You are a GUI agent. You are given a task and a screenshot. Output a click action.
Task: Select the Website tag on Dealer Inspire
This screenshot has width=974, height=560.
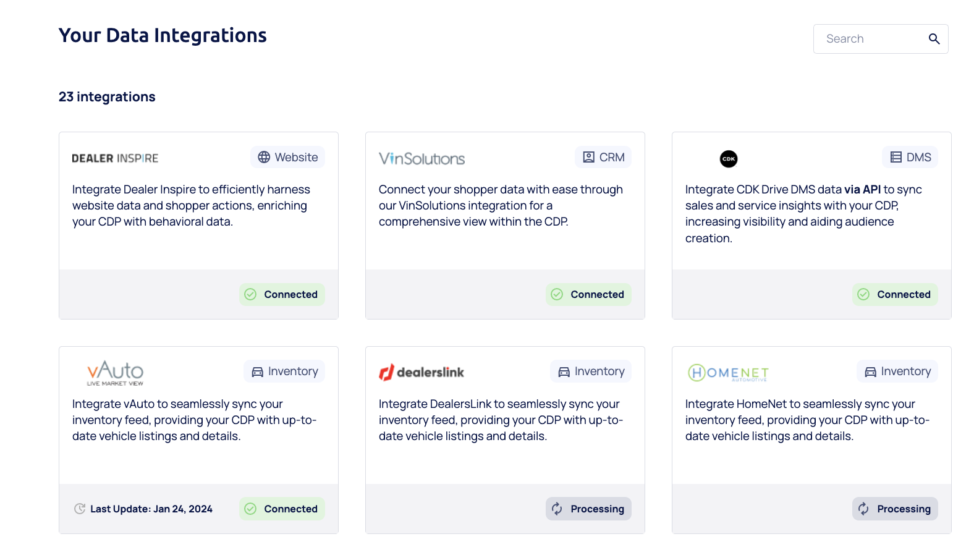click(x=287, y=158)
